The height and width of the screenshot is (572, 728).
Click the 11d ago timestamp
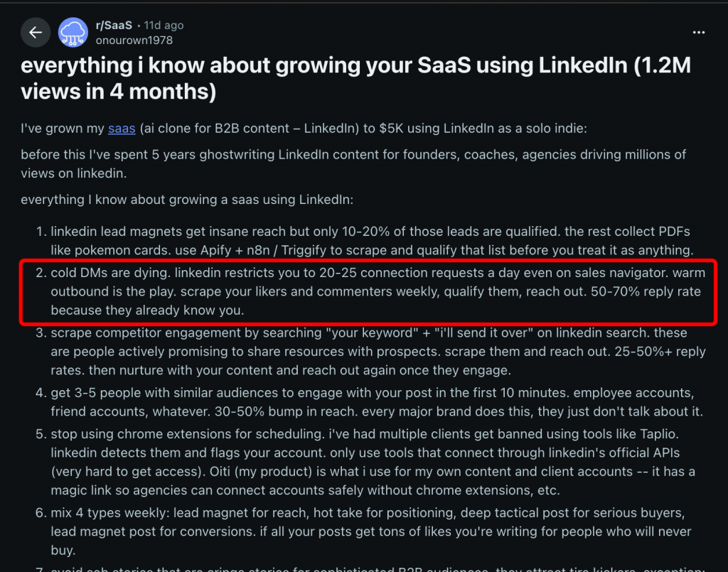click(x=164, y=24)
